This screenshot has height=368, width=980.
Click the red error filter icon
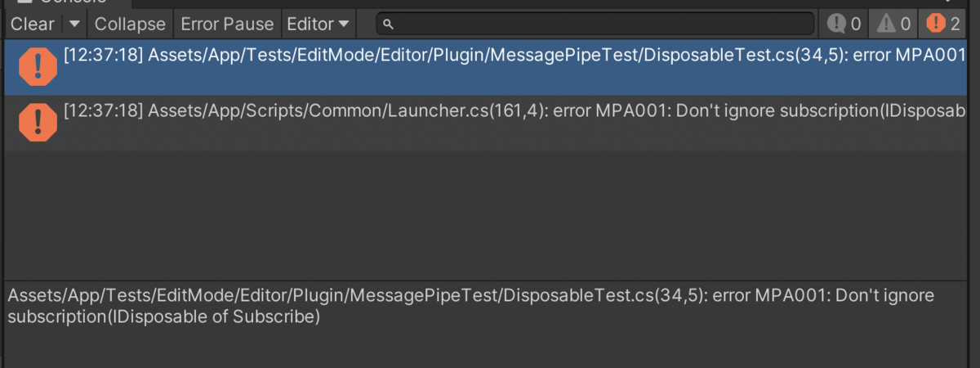pyautogui.click(x=935, y=25)
